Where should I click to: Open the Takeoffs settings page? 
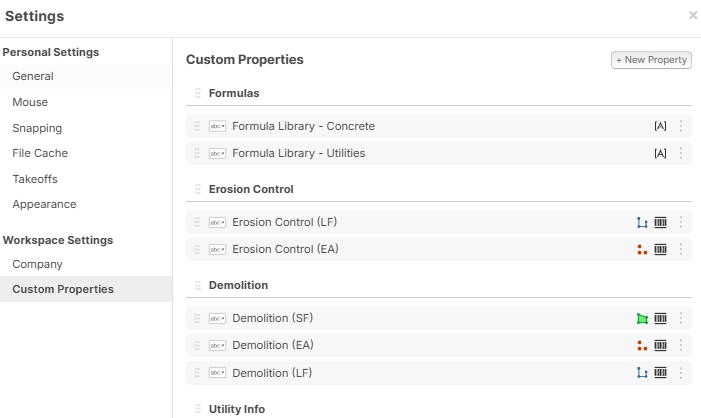point(35,179)
